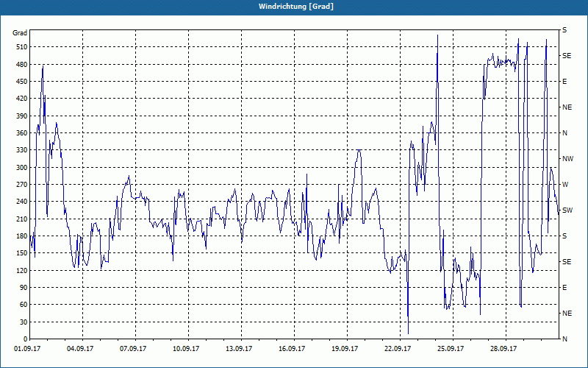Click the y-axis origin value 0
Viewport: 588px width, 368px height.
point(25,339)
